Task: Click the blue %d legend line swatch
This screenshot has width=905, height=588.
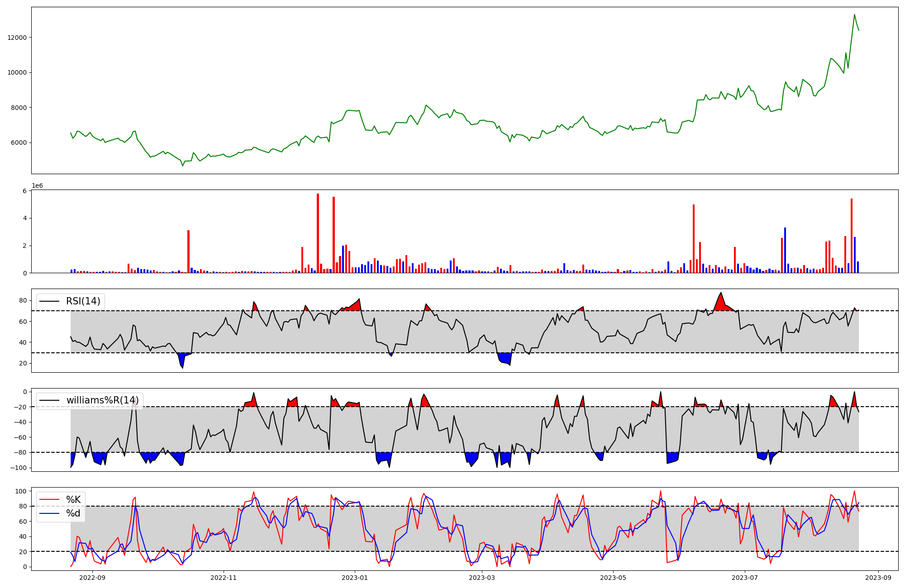Action: (x=49, y=513)
